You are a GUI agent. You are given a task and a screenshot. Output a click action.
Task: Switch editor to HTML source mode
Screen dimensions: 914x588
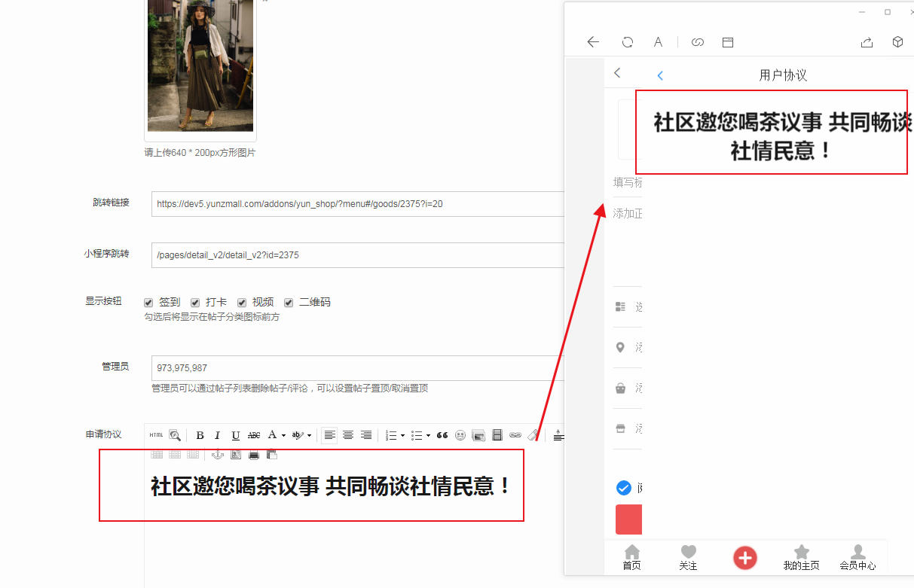(156, 435)
